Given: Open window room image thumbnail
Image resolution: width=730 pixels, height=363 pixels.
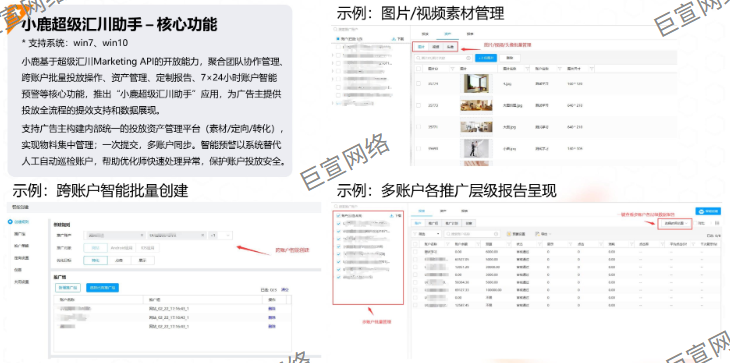Looking at the screenshot, I should pos(475,84).
